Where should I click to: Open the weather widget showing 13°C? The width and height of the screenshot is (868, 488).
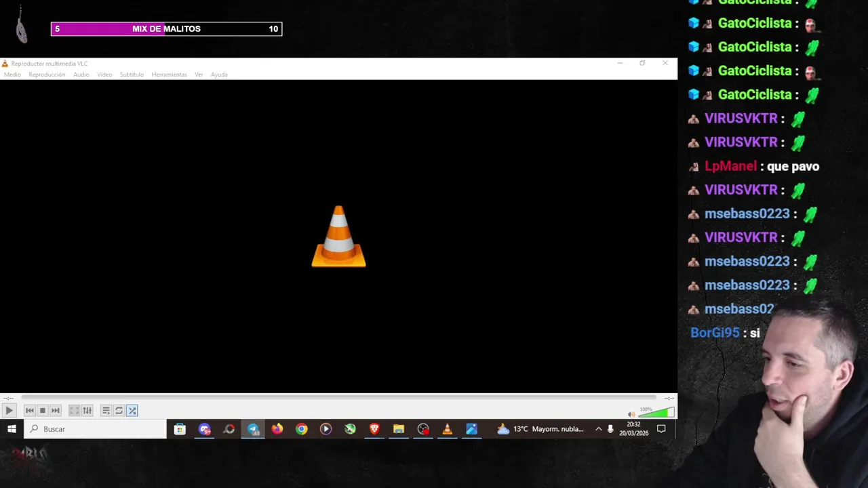pyautogui.click(x=540, y=429)
